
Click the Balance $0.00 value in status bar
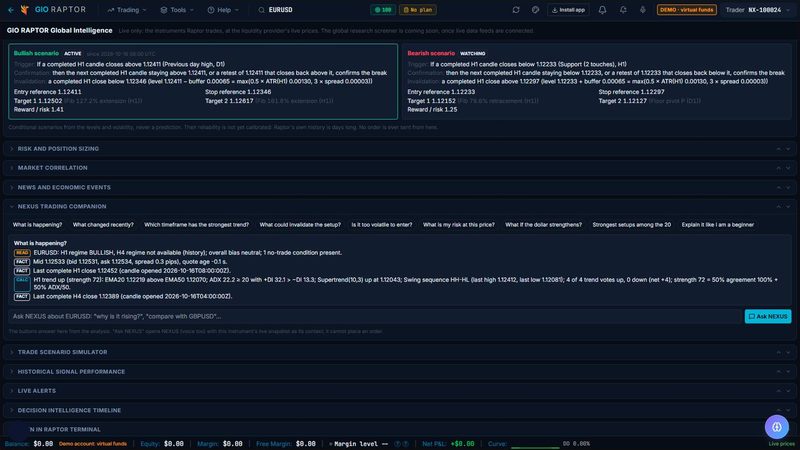click(43, 444)
